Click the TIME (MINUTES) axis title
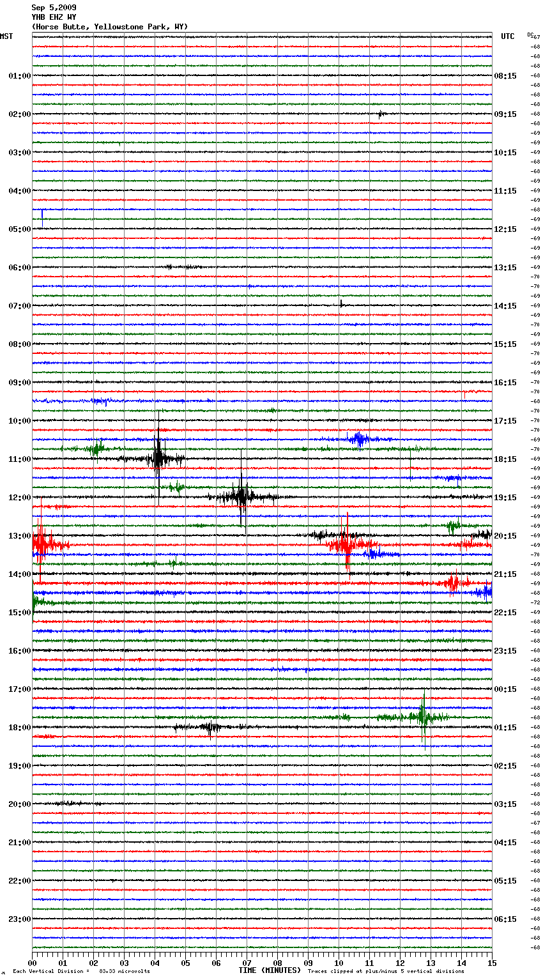This screenshot has width=543, height=980. click(270, 970)
